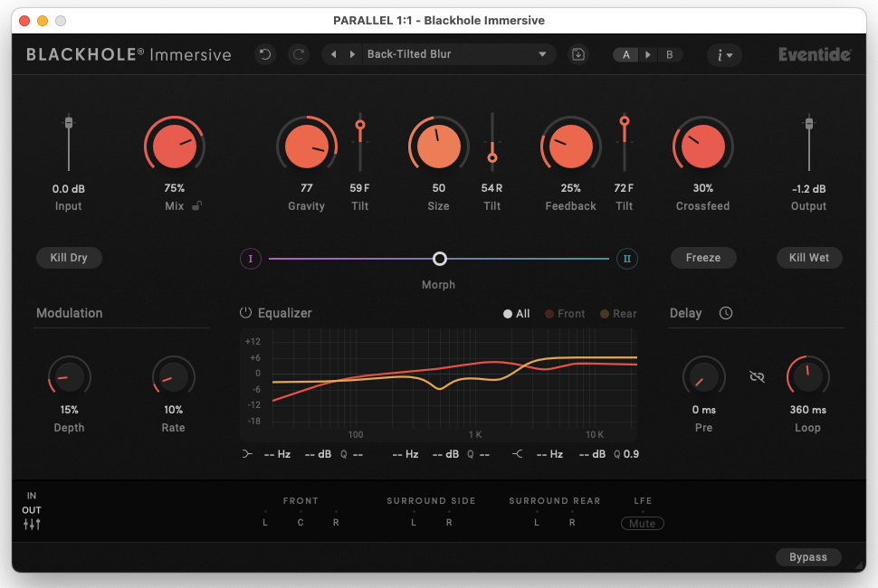Image resolution: width=878 pixels, height=588 pixels.
Task: Click the Loop delay knob
Action: pos(808,376)
